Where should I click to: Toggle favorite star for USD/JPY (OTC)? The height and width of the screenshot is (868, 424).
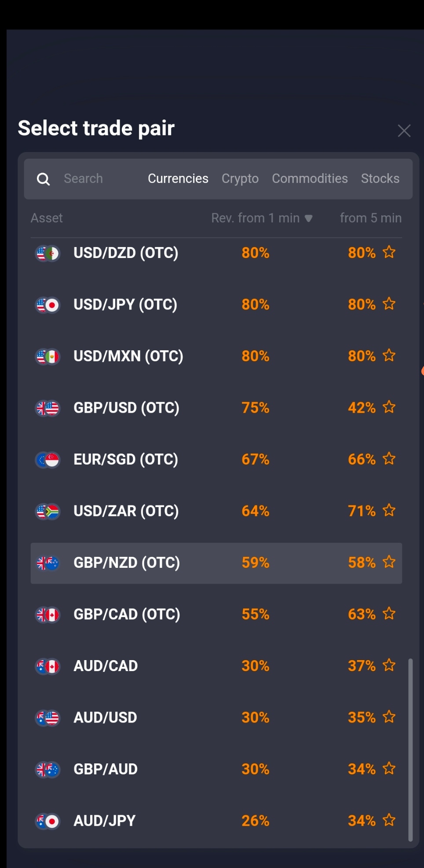pos(389,304)
